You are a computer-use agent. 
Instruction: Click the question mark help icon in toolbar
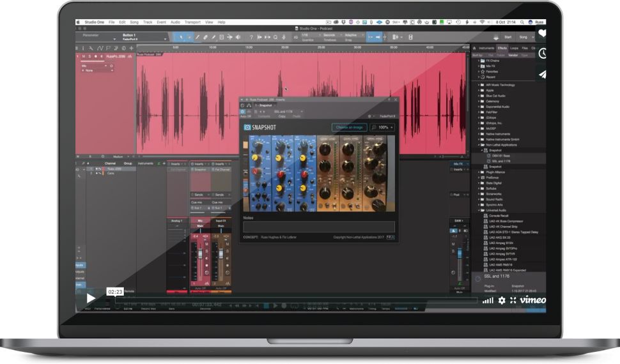[251, 37]
